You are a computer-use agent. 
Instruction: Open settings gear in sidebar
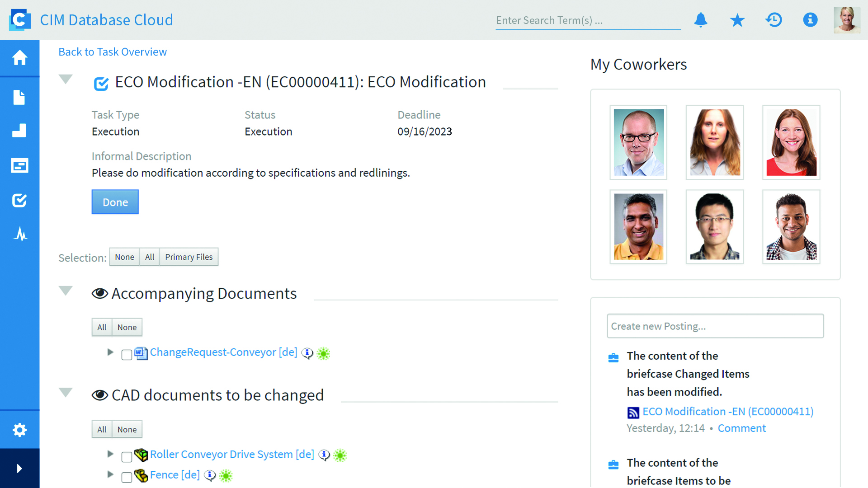point(19,430)
